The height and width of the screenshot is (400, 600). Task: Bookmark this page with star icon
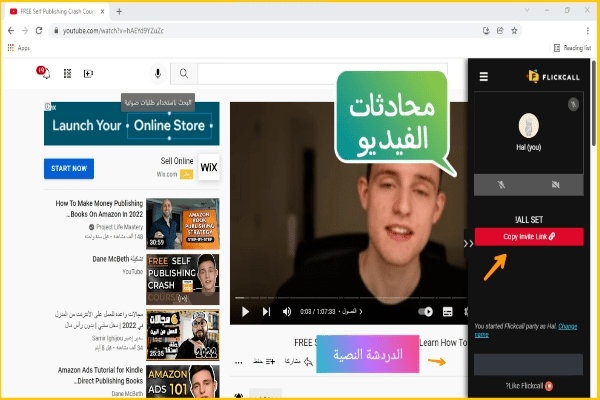click(x=514, y=31)
